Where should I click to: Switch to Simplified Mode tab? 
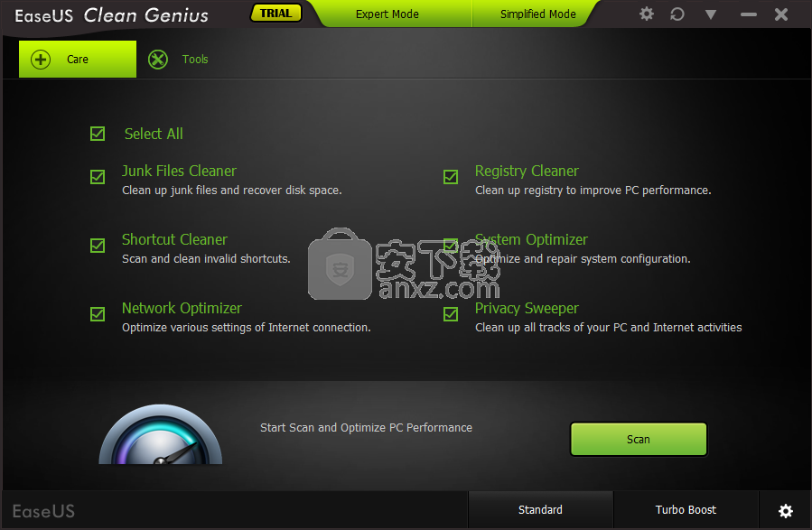tap(537, 14)
